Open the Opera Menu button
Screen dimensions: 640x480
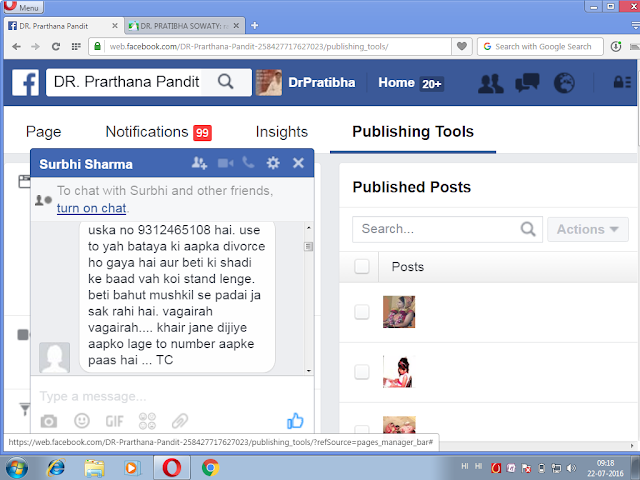(23, 7)
